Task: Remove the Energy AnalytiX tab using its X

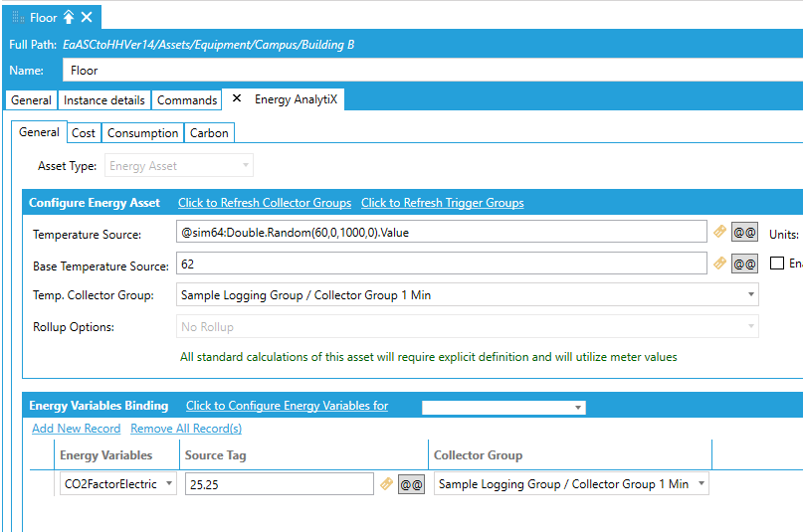Action: 237,98
